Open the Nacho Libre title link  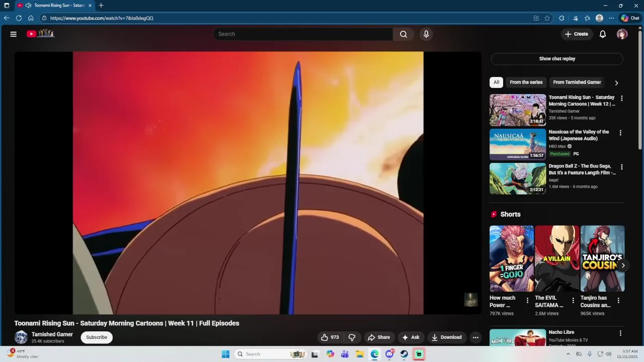pos(561,332)
